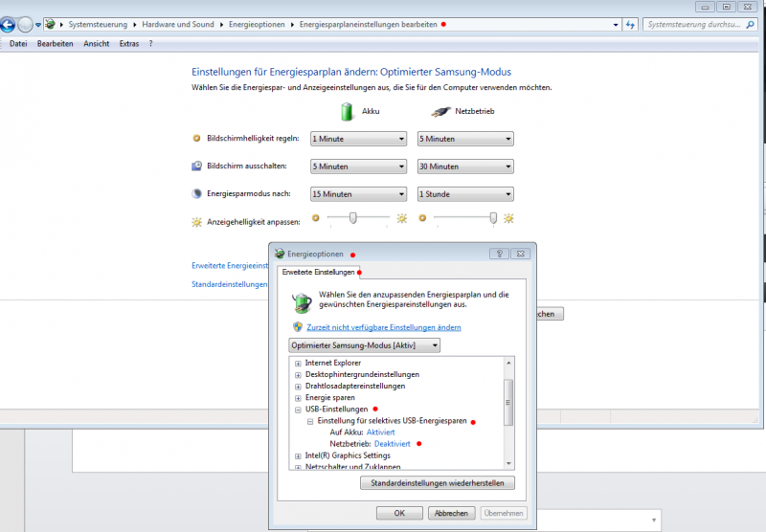Click Auf Akku value Aktiviert
The image size is (766, 532).
(380, 432)
